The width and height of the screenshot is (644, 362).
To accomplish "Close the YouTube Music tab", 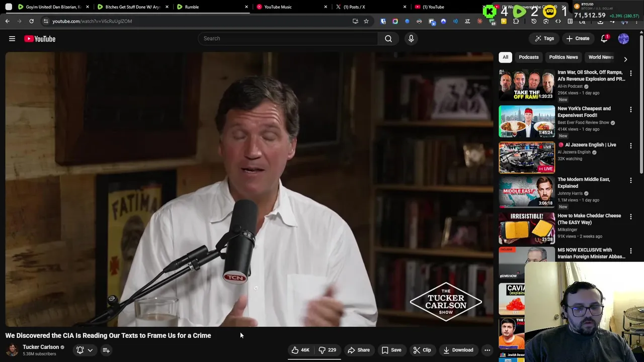I will click(x=326, y=7).
